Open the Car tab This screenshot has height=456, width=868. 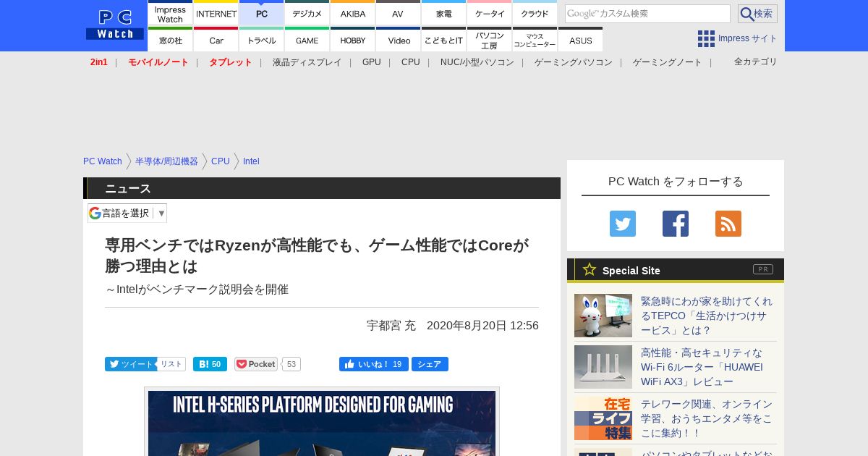pyautogui.click(x=216, y=40)
